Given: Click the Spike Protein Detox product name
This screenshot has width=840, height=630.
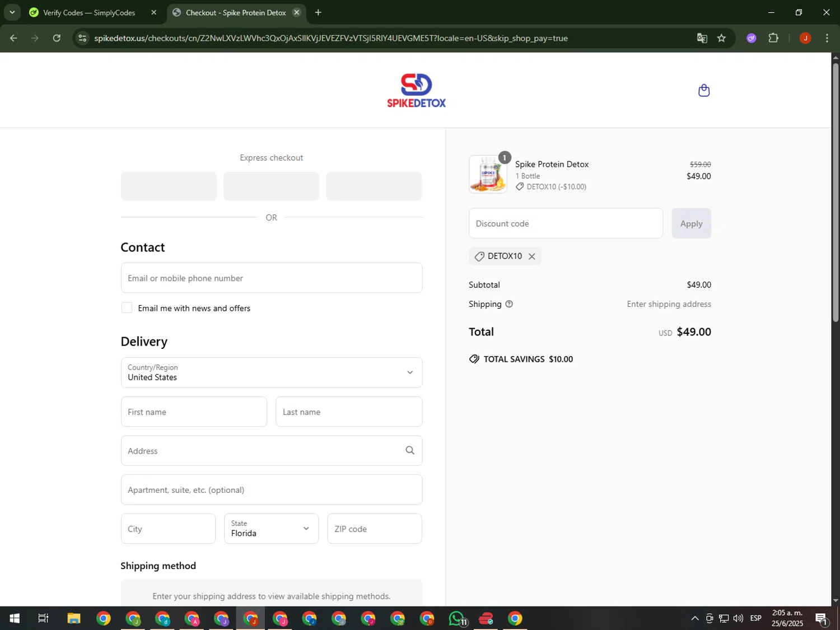Looking at the screenshot, I should (x=552, y=164).
